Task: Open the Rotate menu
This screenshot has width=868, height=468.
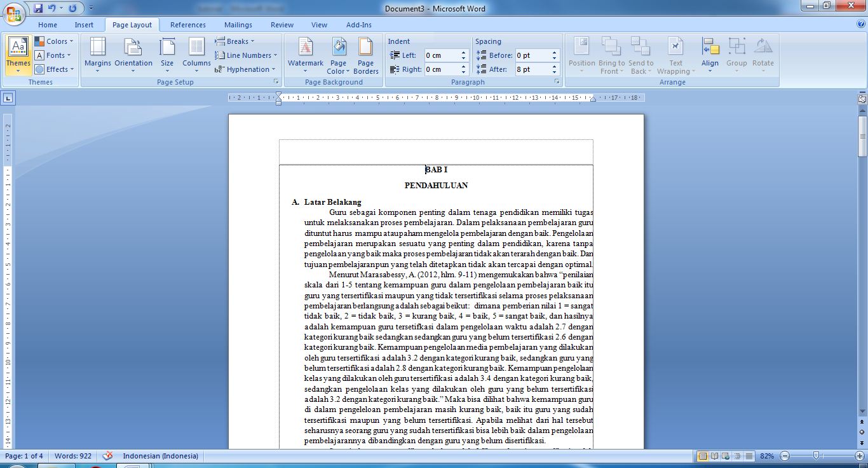Action: coord(763,55)
